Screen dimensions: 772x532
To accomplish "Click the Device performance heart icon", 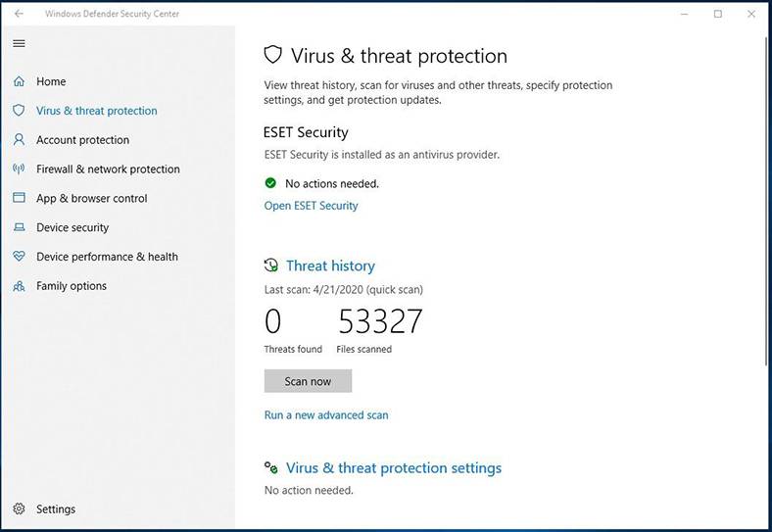I will [x=19, y=257].
